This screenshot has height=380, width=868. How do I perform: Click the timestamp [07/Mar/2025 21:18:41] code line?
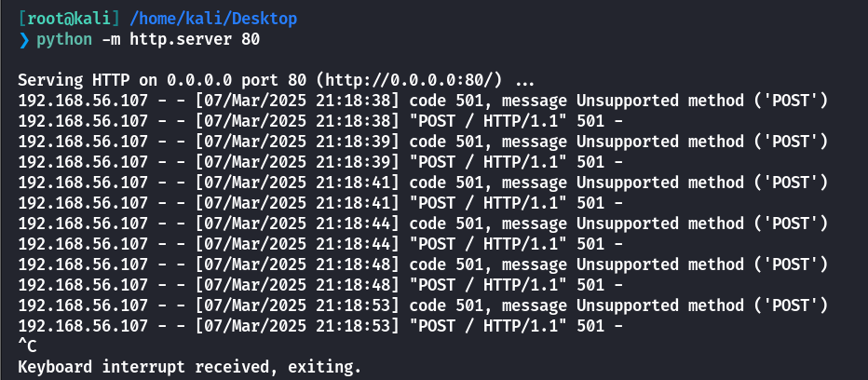tap(297, 183)
